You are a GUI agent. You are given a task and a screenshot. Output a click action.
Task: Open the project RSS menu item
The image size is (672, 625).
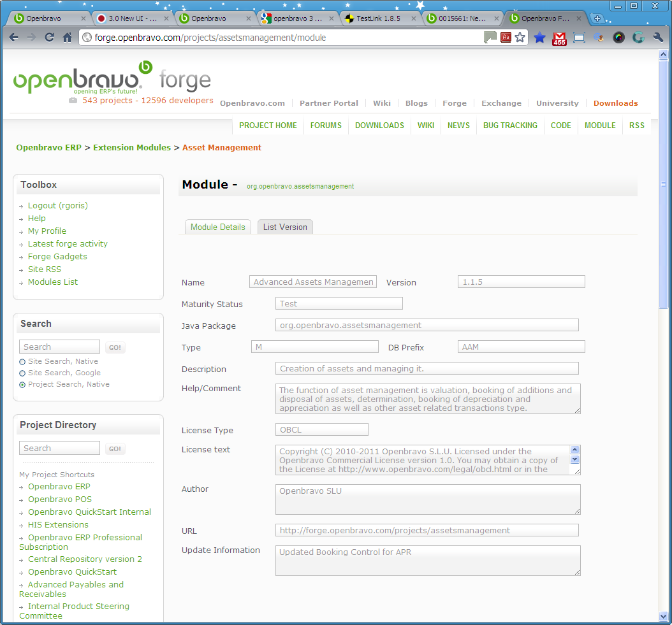pos(636,125)
